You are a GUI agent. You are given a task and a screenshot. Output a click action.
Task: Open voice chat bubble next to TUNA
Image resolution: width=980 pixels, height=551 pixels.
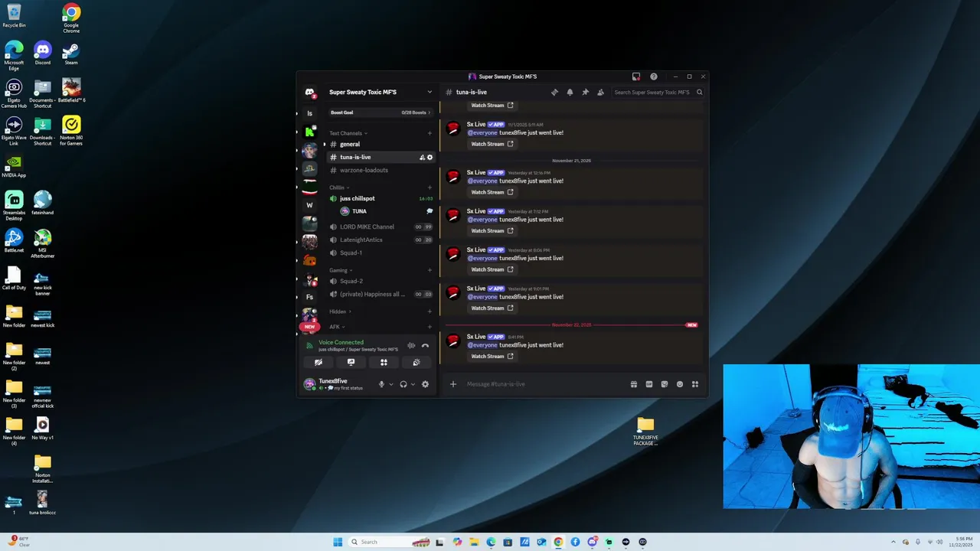click(430, 211)
